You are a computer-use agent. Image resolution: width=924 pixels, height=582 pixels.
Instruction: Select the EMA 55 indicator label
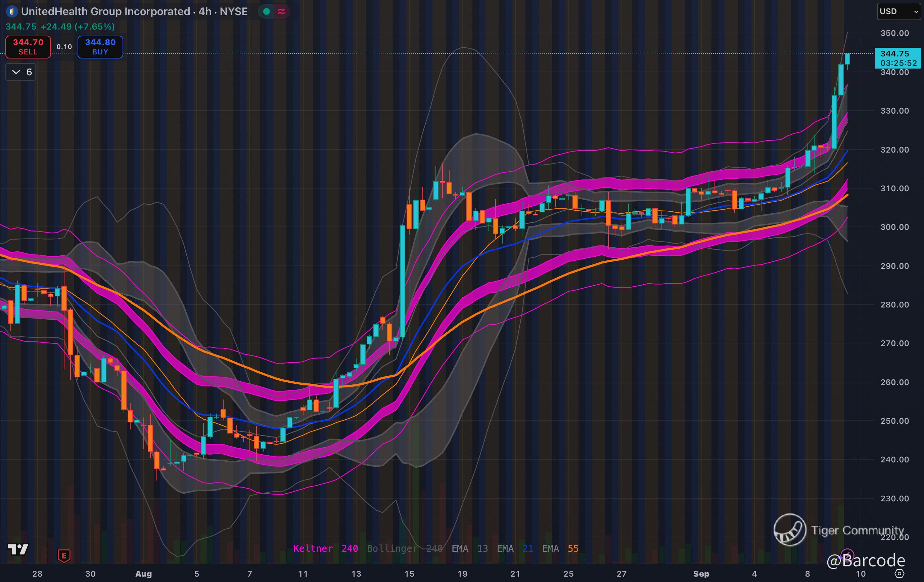560,548
